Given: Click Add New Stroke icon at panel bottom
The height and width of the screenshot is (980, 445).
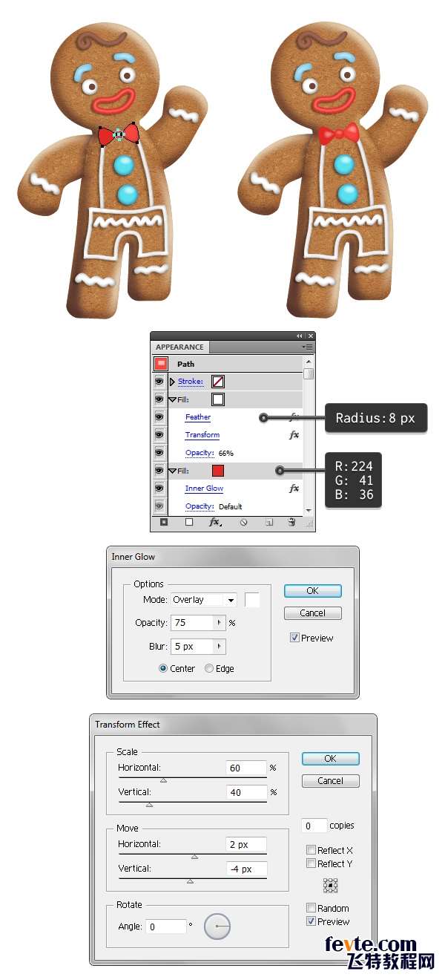Looking at the screenshot, I should pyautogui.click(x=164, y=523).
